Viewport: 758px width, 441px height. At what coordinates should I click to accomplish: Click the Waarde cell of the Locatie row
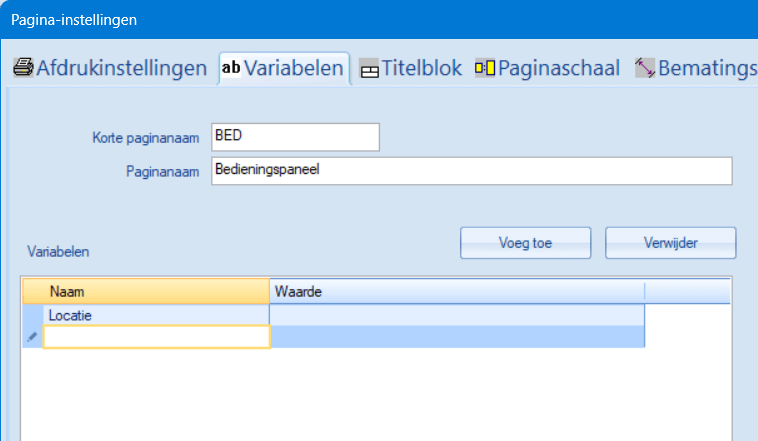tap(457, 315)
